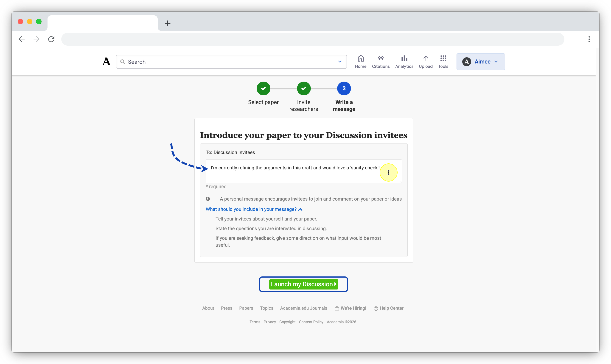Click the 'To: Discussion Invitees' line

[230, 152]
